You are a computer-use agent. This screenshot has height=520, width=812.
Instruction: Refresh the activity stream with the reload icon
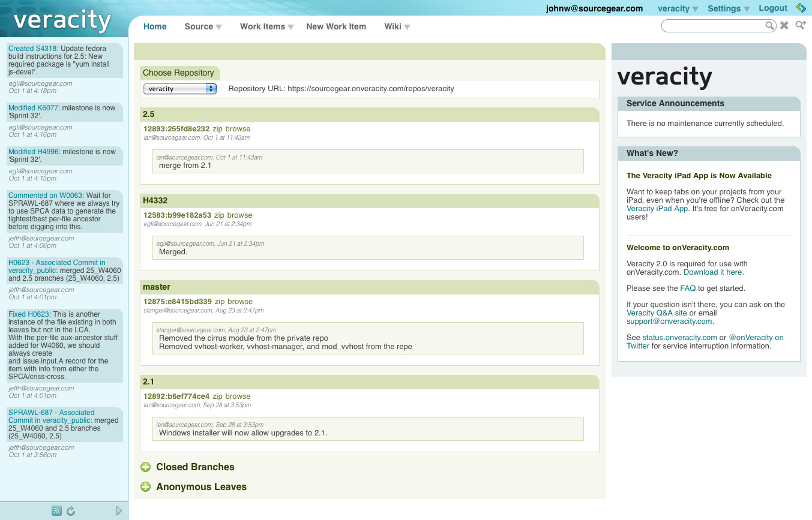click(71, 511)
